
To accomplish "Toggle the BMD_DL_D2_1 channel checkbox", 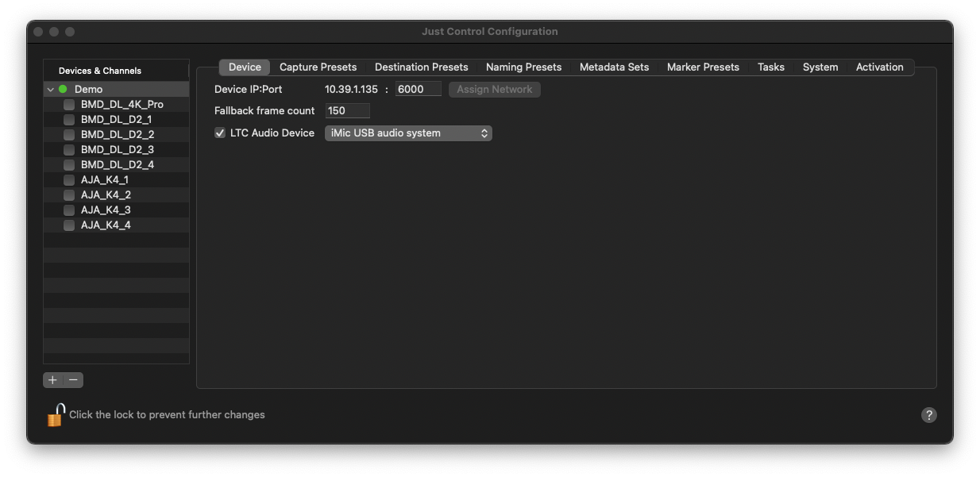I will coord(69,120).
